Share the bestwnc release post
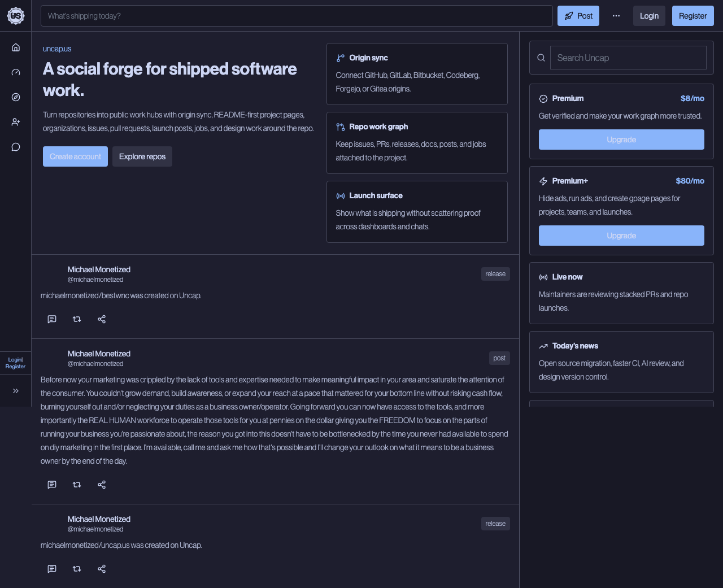Image resolution: width=723 pixels, height=588 pixels. click(x=102, y=319)
